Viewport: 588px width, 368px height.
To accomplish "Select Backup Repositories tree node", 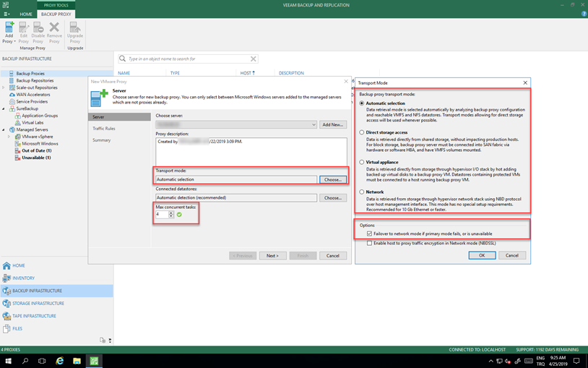I will [x=35, y=80].
